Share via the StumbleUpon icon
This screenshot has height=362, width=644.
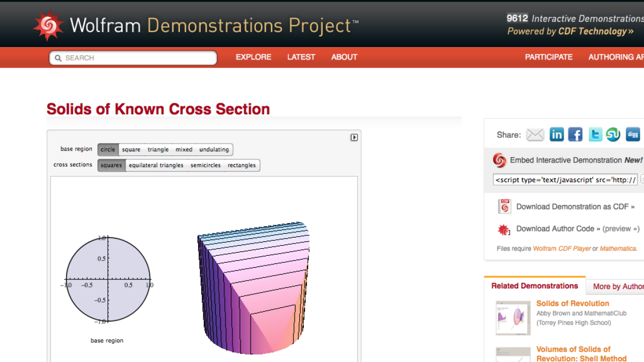tap(613, 134)
